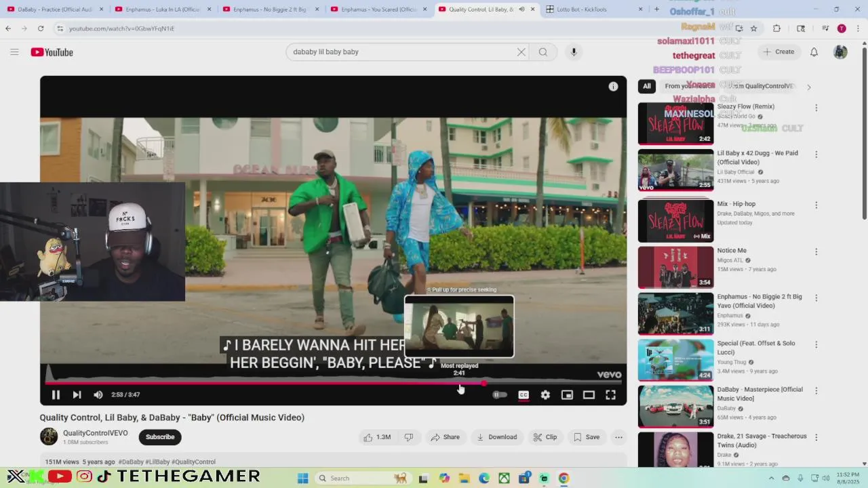Clear the search box text
This screenshot has height=488, width=868.
click(x=521, y=52)
